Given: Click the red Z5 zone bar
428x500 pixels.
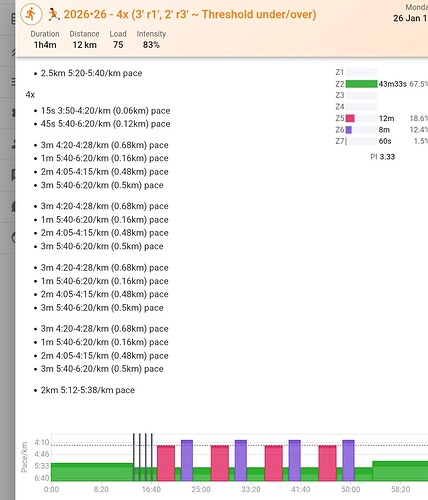Looking at the screenshot, I should click(350, 118).
